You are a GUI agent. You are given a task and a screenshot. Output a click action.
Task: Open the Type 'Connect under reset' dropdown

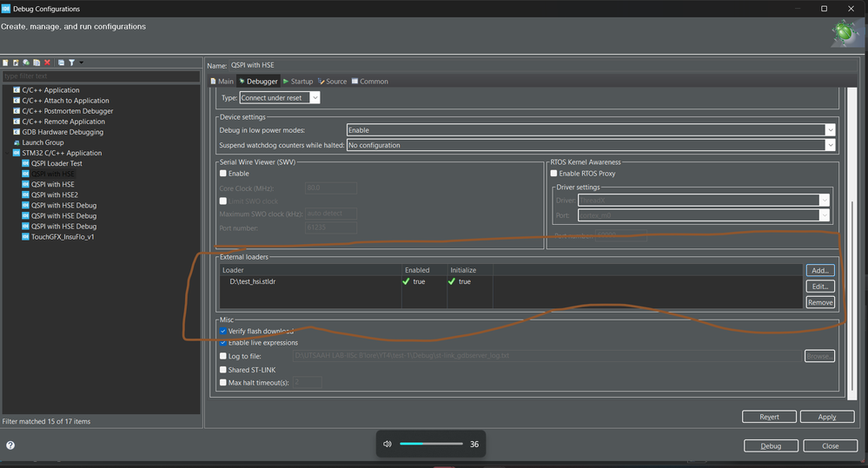point(280,98)
